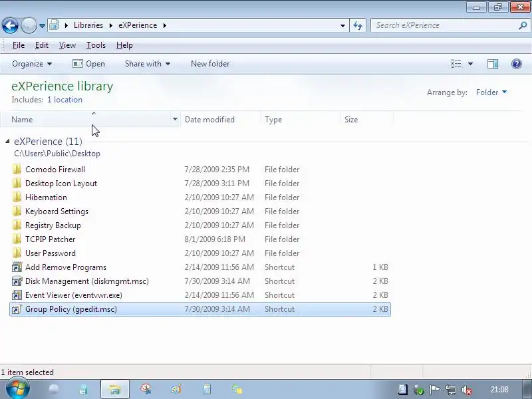Viewport: 532px width, 399px height.
Task: Select the TCPIP Patcher folder icon
Action: point(17,239)
